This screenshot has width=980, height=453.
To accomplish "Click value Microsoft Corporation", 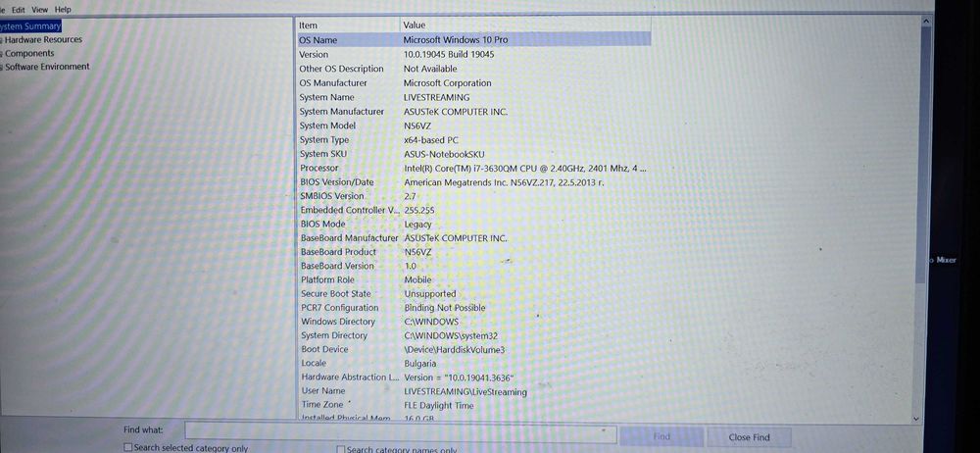I will point(448,82).
